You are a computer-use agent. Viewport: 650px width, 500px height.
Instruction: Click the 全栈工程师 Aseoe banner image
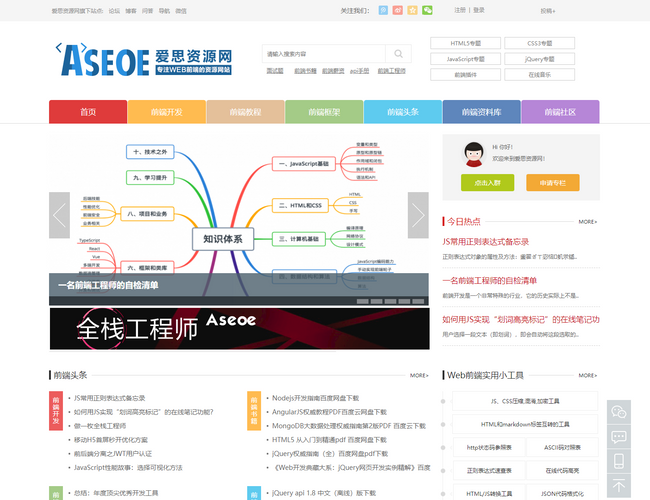point(238,329)
